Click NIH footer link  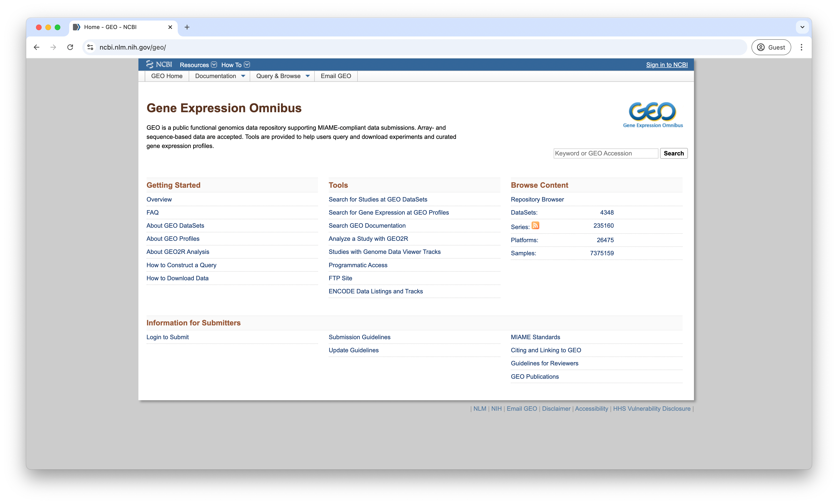pyautogui.click(x=496, y=409)
